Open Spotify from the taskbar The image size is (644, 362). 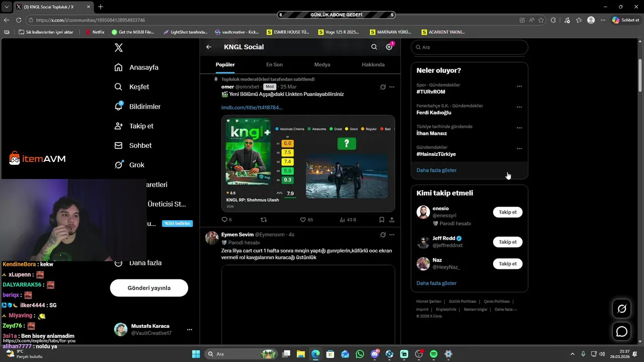point(434,354)
